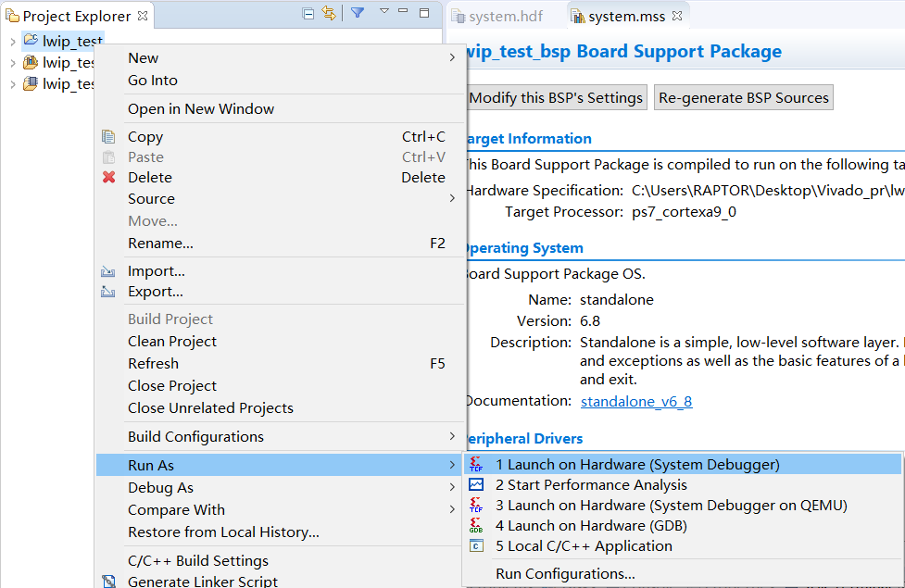Close the Project Explorer tab

(x=143, y=16)
